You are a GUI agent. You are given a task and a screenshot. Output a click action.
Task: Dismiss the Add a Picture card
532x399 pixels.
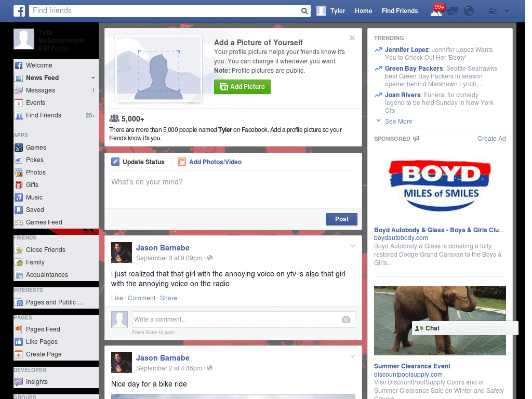tap(352, 38)
